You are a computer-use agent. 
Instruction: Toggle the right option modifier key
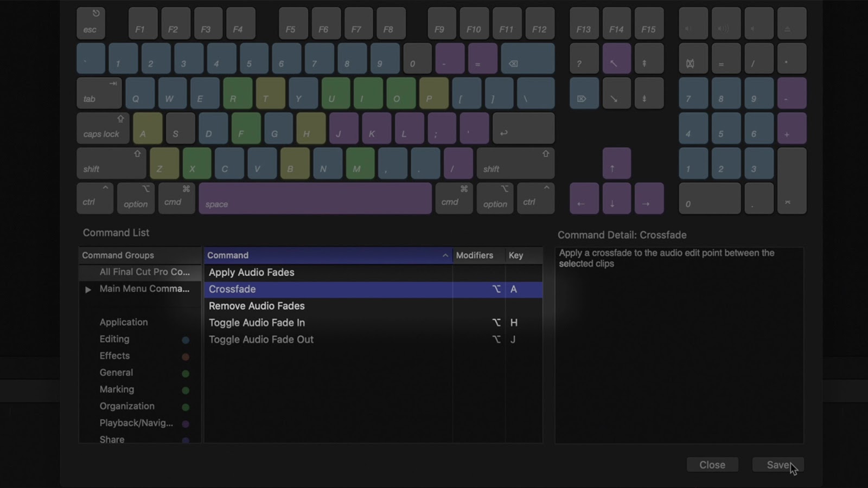point(495,198)
